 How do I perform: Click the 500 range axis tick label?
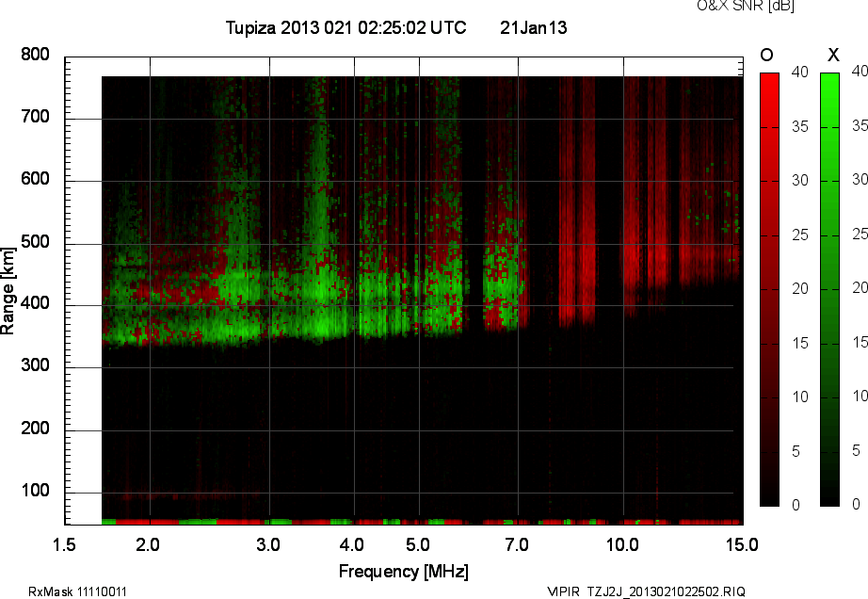(35, 242)
